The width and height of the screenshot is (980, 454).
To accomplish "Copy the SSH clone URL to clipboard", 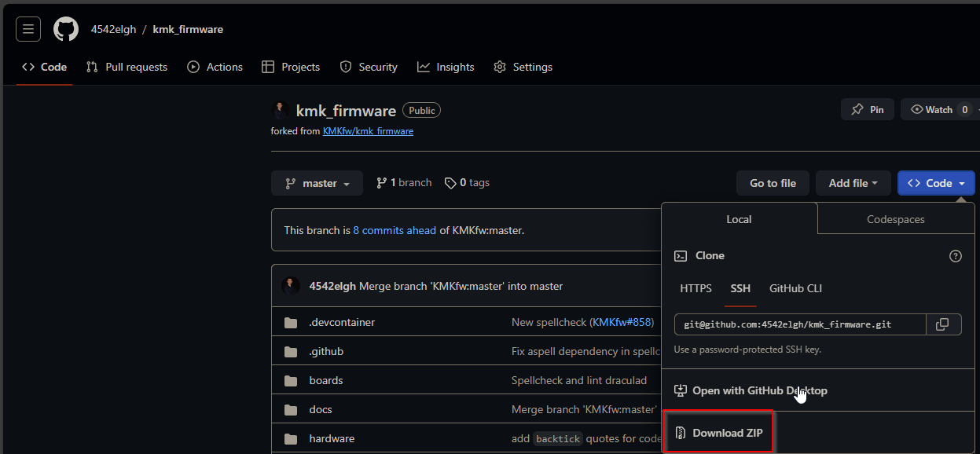I will (x=943, y=324).
